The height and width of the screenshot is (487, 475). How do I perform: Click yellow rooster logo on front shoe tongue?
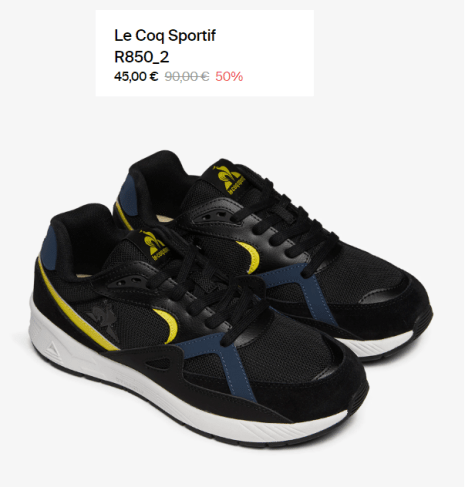point(156,246)
